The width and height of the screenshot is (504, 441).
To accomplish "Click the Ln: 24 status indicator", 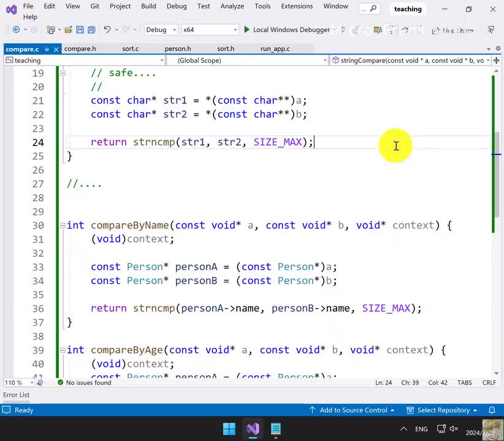I will coord(383,383).
